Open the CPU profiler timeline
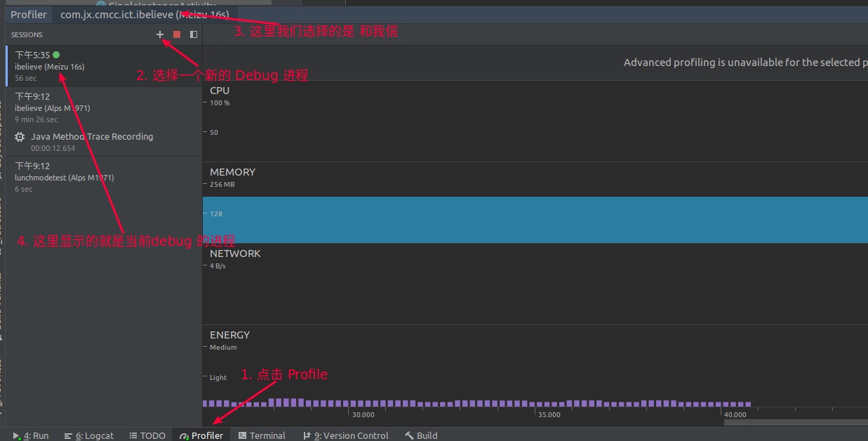This screenshot has height=441, width=868. tap(535, 121)
